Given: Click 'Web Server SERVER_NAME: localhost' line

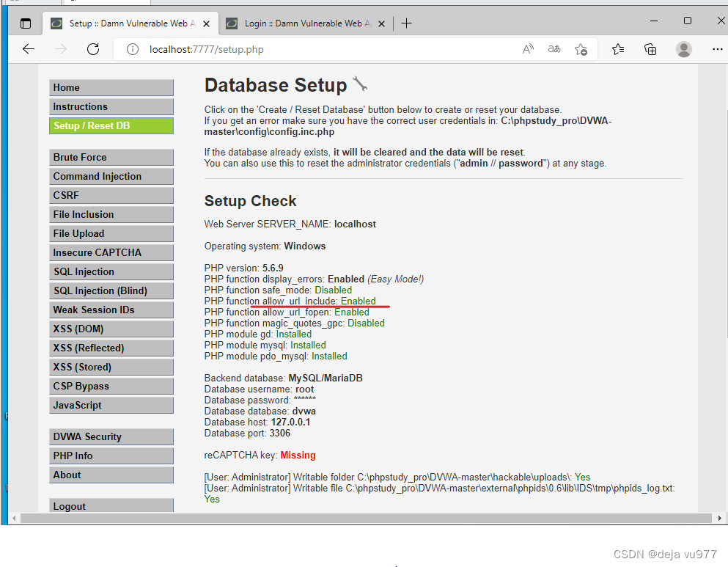Looking at the screenshot, I should (290, 224).
